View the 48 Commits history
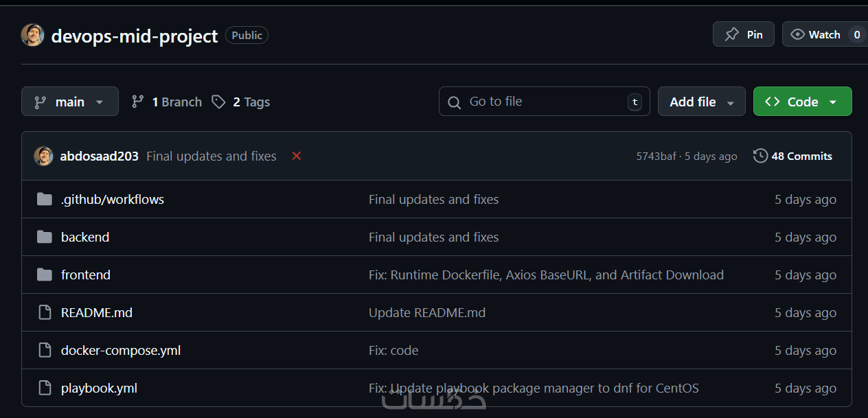868x418 pixels. coord(801,156)
